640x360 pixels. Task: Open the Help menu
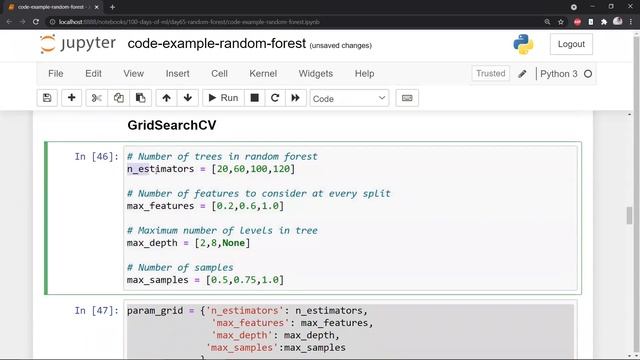tap(364, 73)
